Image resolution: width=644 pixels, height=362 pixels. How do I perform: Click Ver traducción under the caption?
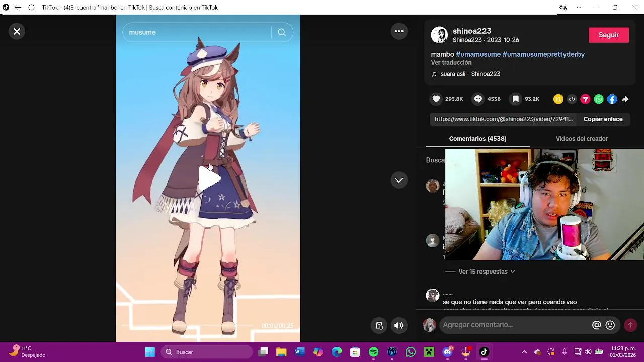(x=451, y=63)
